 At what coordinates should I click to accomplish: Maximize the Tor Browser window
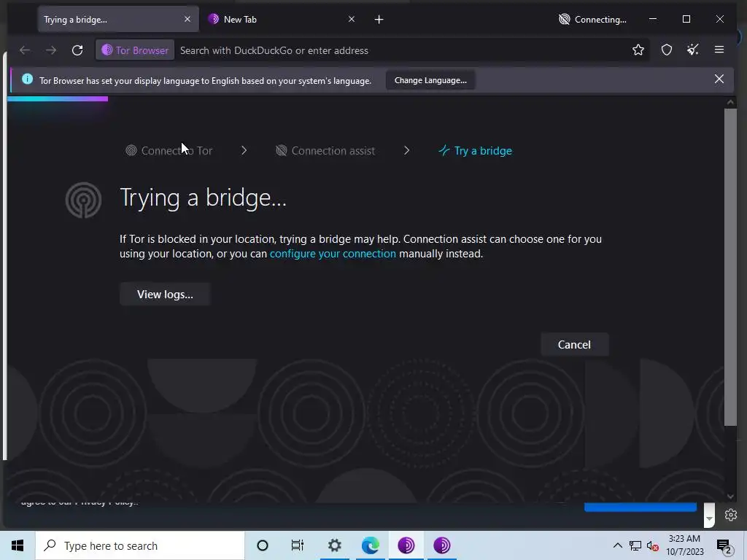(686, 19)
